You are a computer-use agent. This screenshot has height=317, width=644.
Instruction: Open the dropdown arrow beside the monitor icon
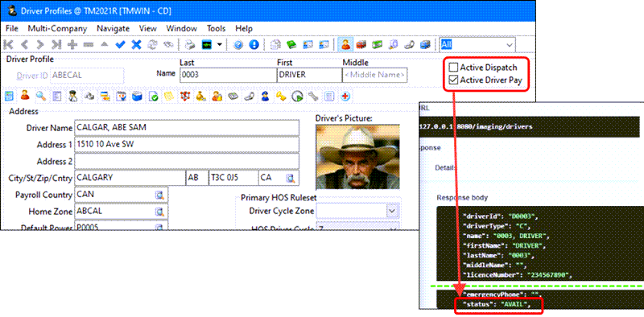(x=220, y=45)
